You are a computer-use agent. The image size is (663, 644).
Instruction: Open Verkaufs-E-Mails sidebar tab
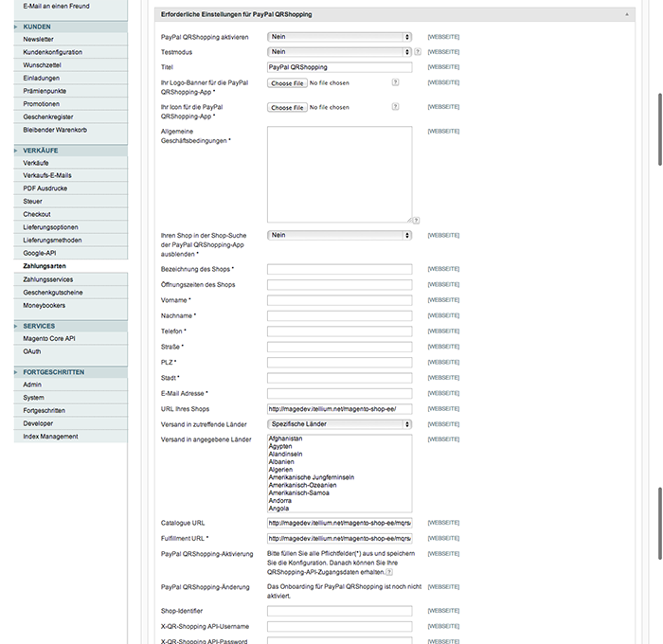pos(71,175)
